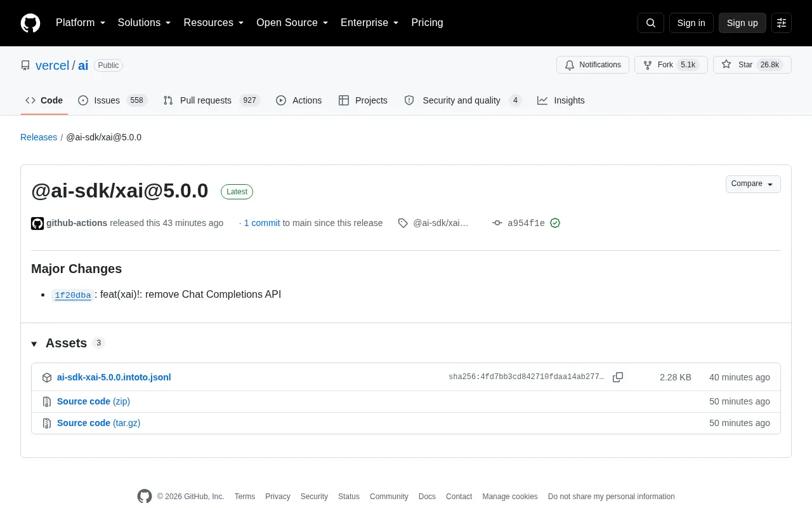Open commit 1f20dba link

[73, 295]
